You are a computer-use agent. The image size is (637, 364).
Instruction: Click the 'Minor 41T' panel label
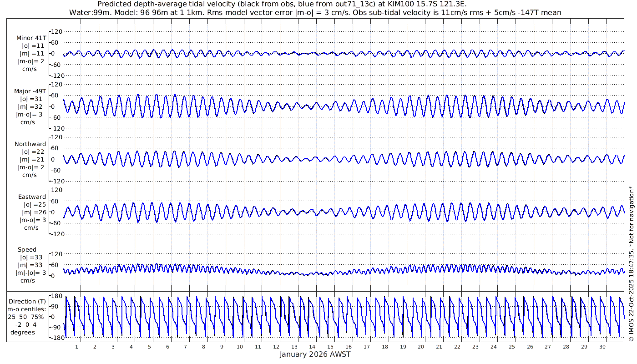[31, 38]
